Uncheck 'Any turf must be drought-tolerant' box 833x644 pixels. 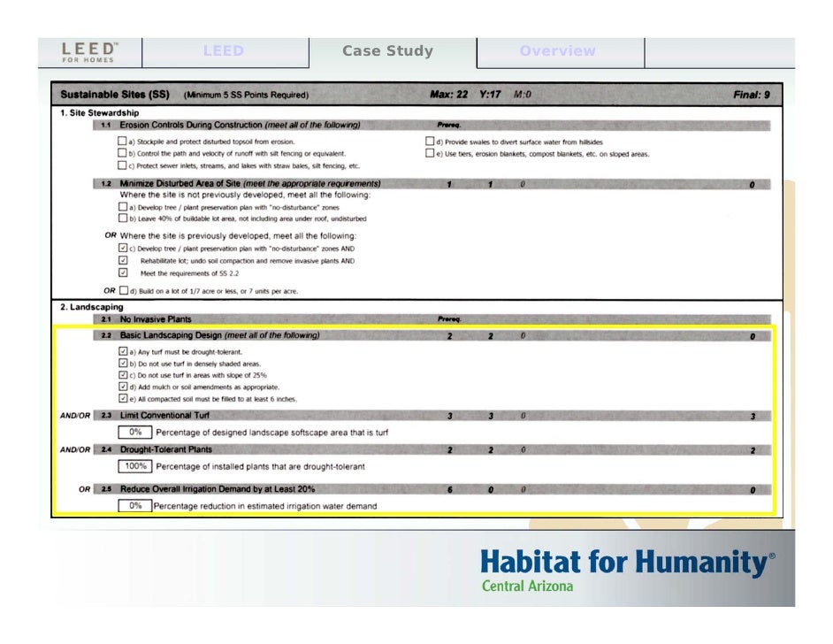(123, 351)
